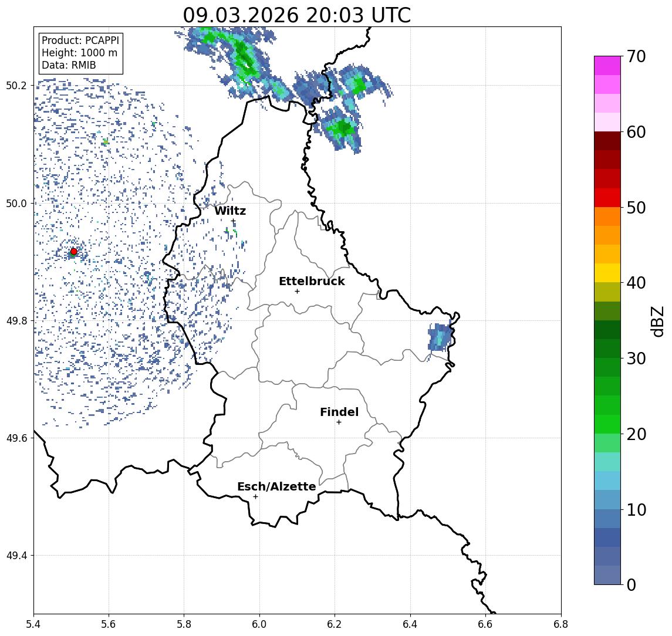Image resolution: width=672 pixels, height=636 pixels.
Task: Click the 6.6 longitude tick label
Action: pos(485,624)
